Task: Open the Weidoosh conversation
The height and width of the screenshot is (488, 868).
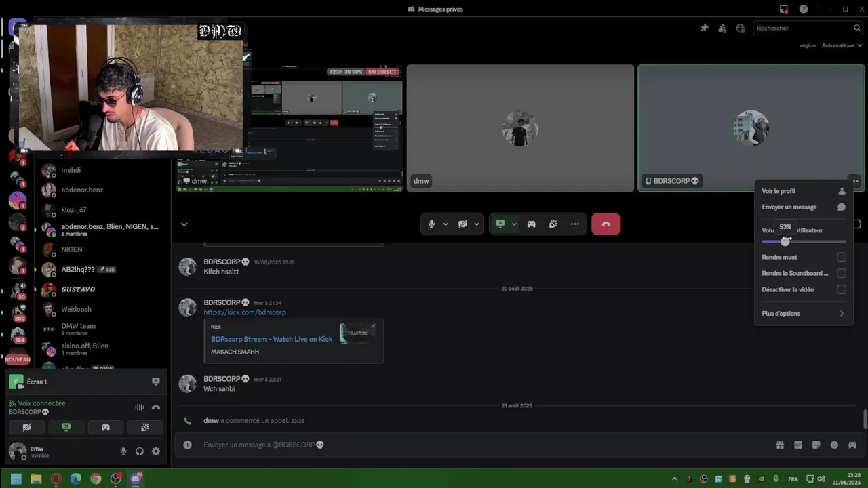Action: tap(102, 309)
